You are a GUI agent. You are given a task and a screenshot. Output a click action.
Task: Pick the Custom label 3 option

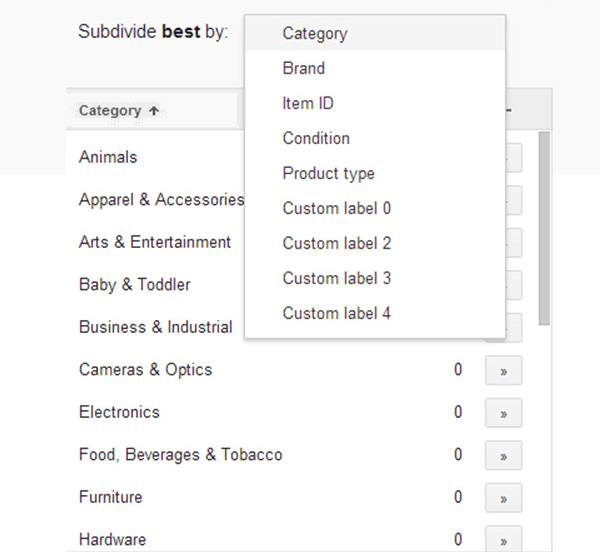point(336,278)
